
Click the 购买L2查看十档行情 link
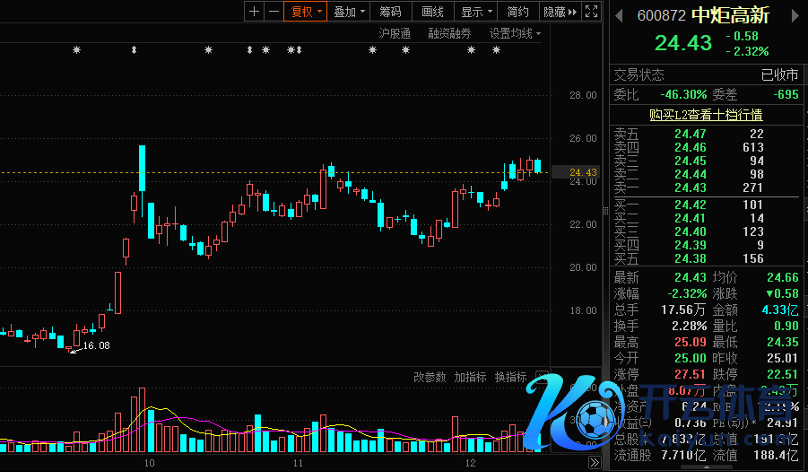tap(706, 115)
